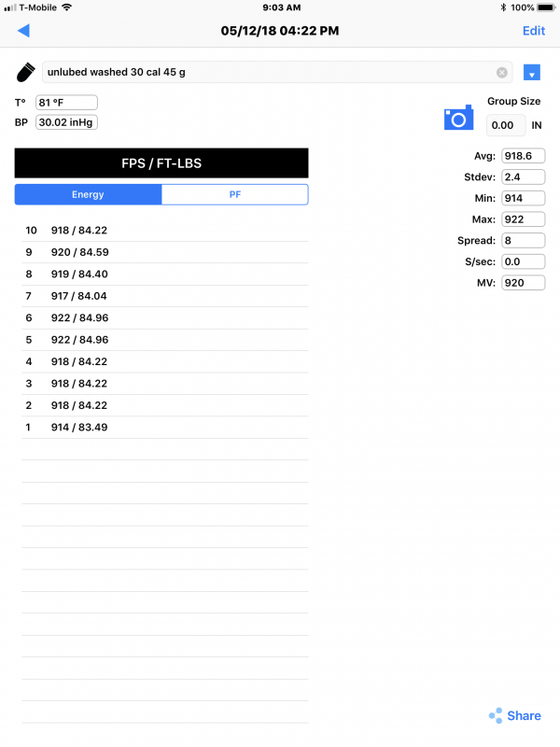
Task: Tap the bullet icon beside description
Action: [26, 73]
